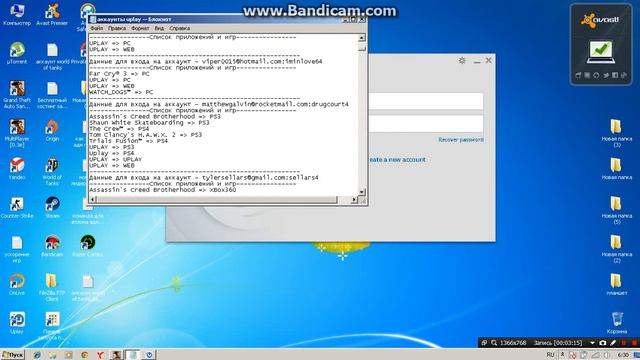Open the Steam desktop shortcut
Image resolution: width=640 pixels, height=360 pixels.
[x=52, y=207]
